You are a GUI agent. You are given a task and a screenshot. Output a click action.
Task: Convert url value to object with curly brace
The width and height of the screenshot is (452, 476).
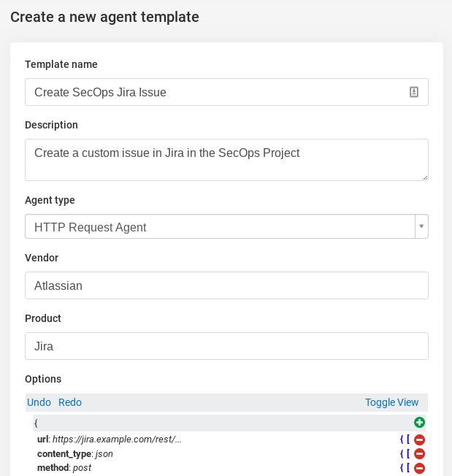(x=402, y=439)
